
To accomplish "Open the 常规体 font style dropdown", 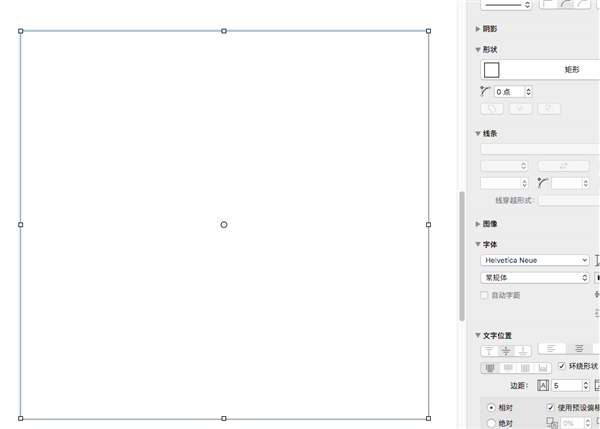I will pos(535,278).
